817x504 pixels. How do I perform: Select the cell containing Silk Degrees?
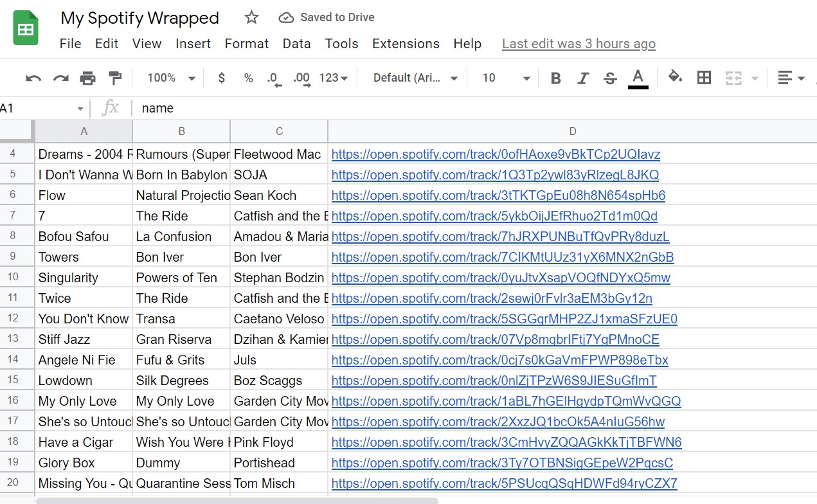tap(181, 381)
